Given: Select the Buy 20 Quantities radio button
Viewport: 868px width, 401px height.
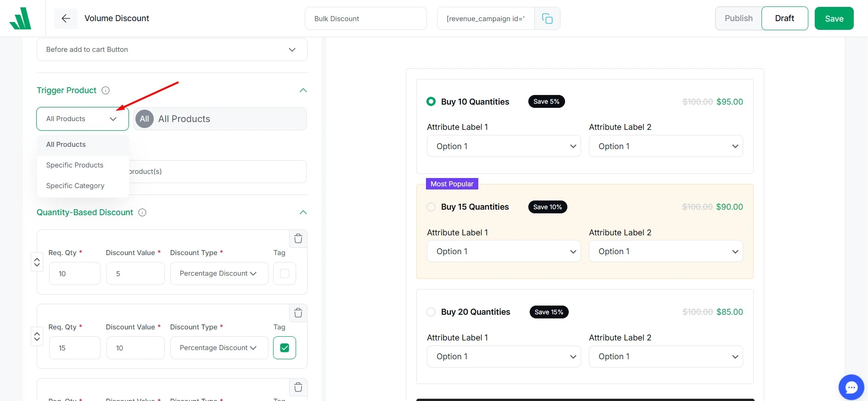Looking at the screenshot, I should 431,312.
